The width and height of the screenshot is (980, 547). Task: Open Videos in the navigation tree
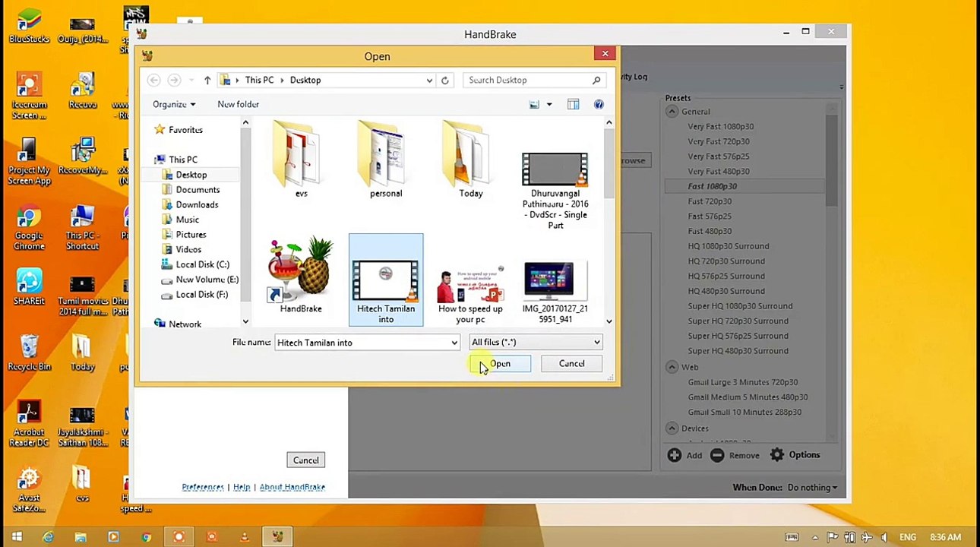tap(188, 249)
